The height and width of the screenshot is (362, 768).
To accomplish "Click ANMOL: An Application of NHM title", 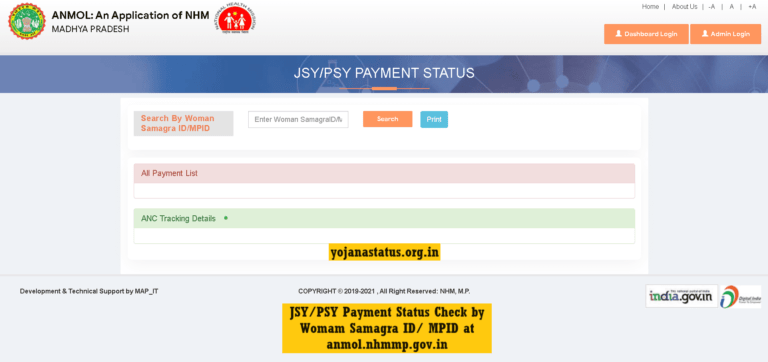I will click(130, 15).
